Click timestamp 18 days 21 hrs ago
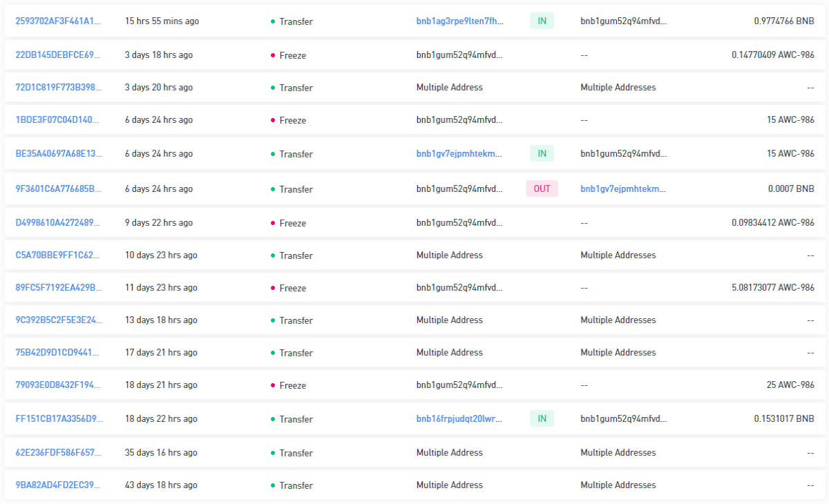829x504 pixels. pos(161,385)
